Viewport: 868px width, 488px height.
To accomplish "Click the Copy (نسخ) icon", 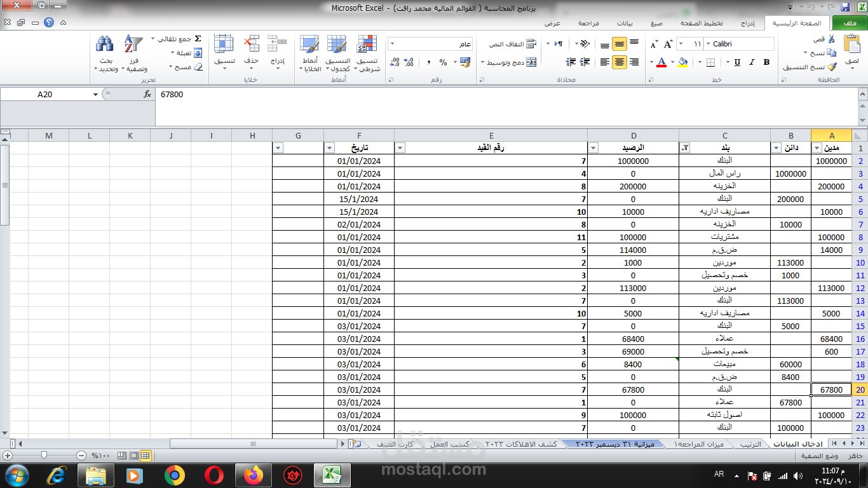I will [x=832, y=53].
